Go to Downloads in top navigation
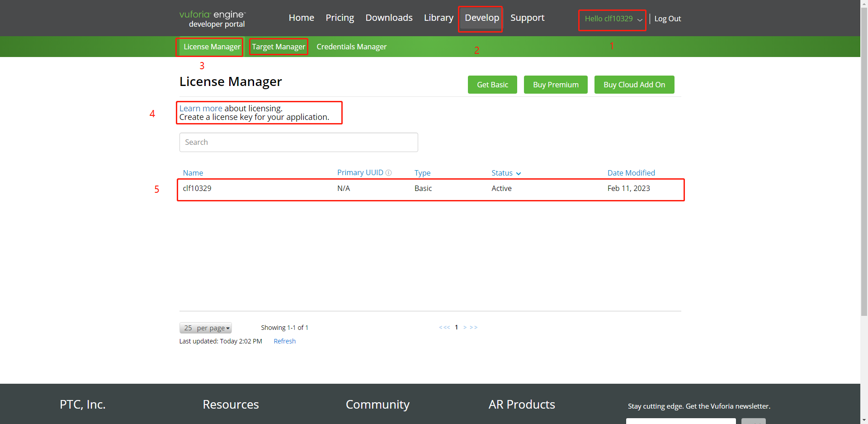This screenshot has height=424, width=868. tap(389, 18)
